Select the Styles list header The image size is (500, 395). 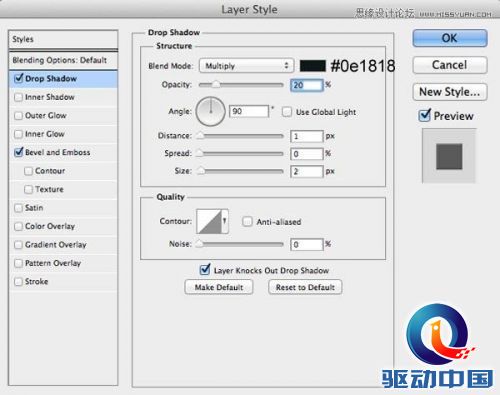63,39
